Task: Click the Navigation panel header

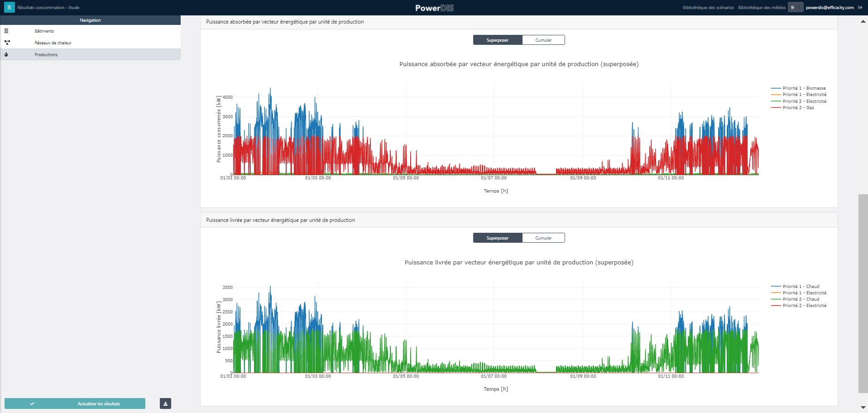Action: 91,20
